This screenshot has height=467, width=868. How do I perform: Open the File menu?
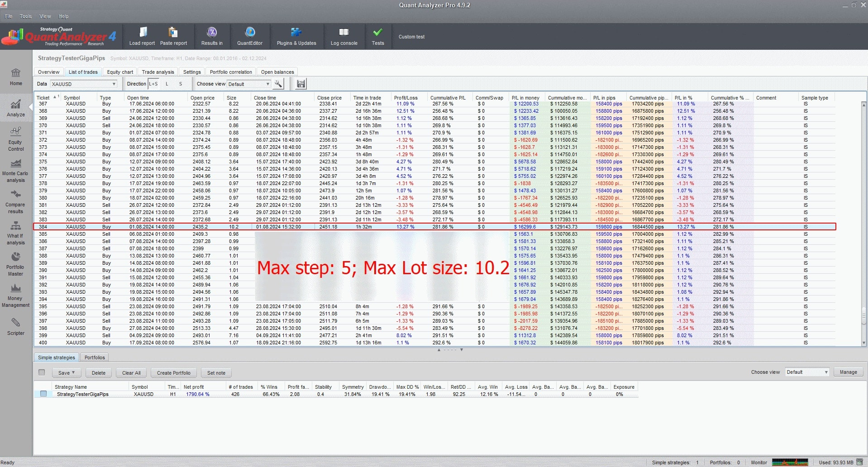[x=9, y=16]
